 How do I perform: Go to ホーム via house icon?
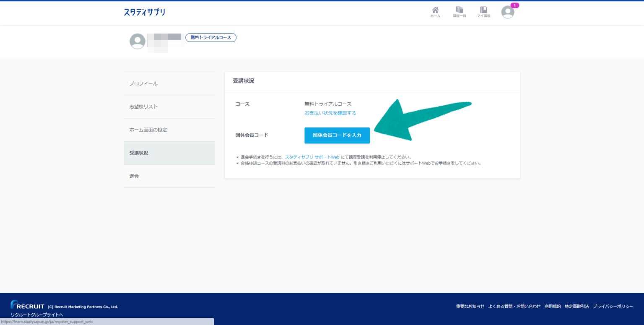(x=435, y=12)
